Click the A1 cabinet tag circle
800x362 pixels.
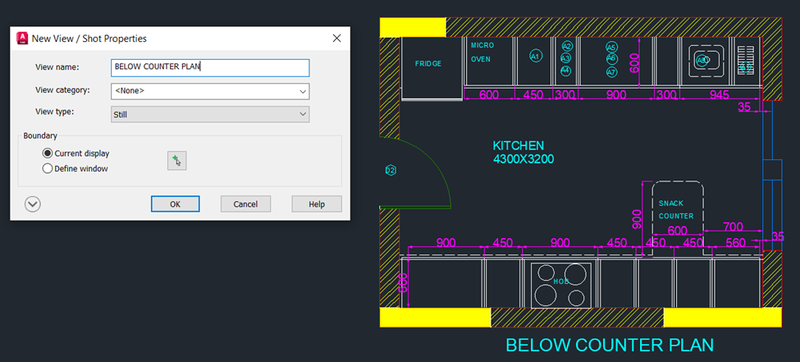(535, 56)
